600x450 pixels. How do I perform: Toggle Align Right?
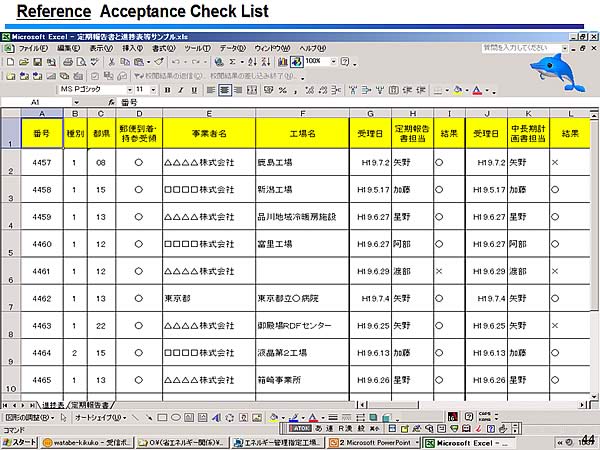(238, 90)
